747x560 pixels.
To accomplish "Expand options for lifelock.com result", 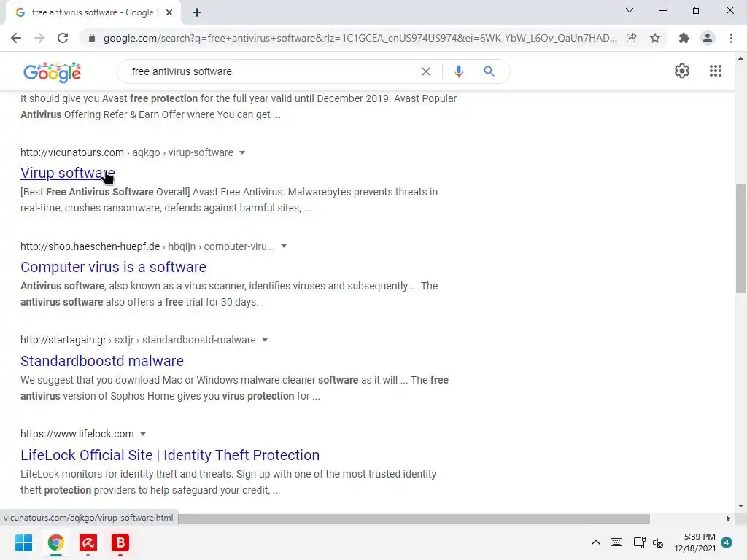I will (x=143, y=435).
